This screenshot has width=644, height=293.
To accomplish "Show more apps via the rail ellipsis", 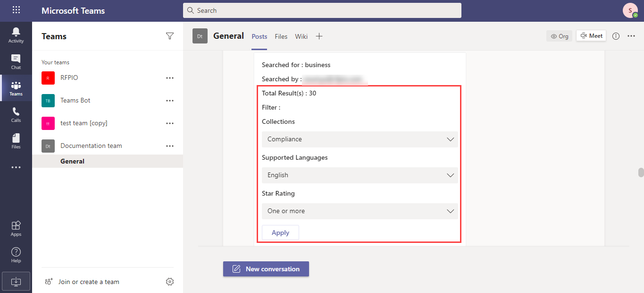I will click(16, 167).
